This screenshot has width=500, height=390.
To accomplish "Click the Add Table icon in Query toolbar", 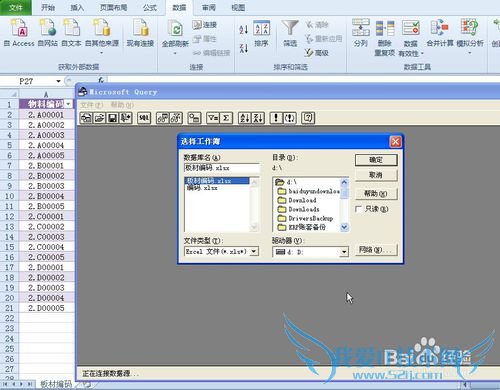I will pos(194,118).
